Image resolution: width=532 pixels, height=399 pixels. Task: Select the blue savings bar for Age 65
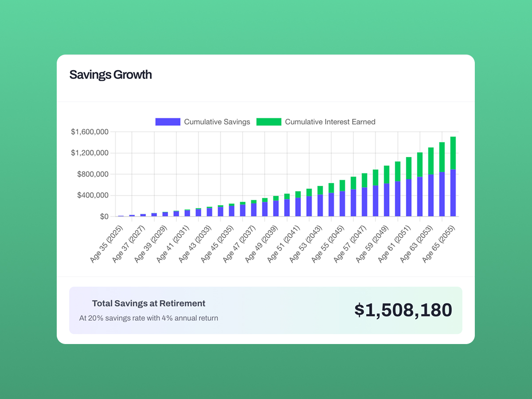tap(453, 193)
